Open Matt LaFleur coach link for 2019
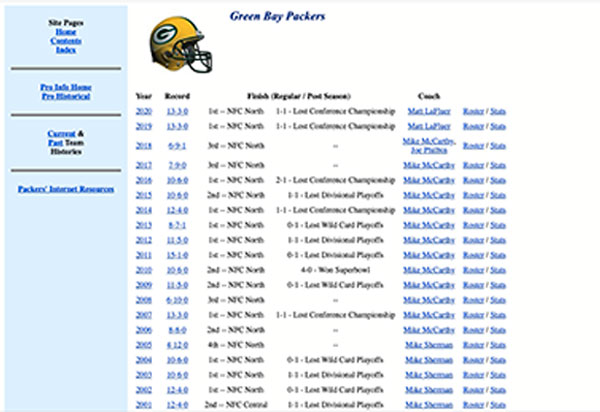Screen dimensions: 600x412 click(429, 126)
